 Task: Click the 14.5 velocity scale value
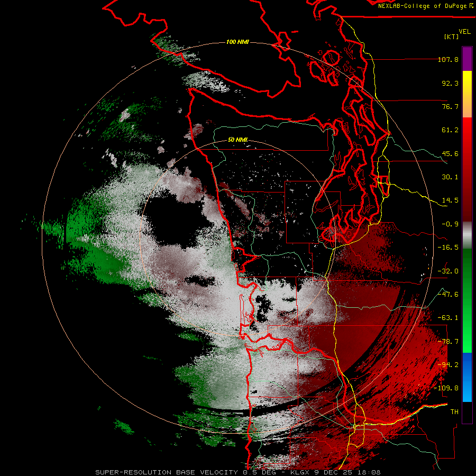[x=450, y=200]
